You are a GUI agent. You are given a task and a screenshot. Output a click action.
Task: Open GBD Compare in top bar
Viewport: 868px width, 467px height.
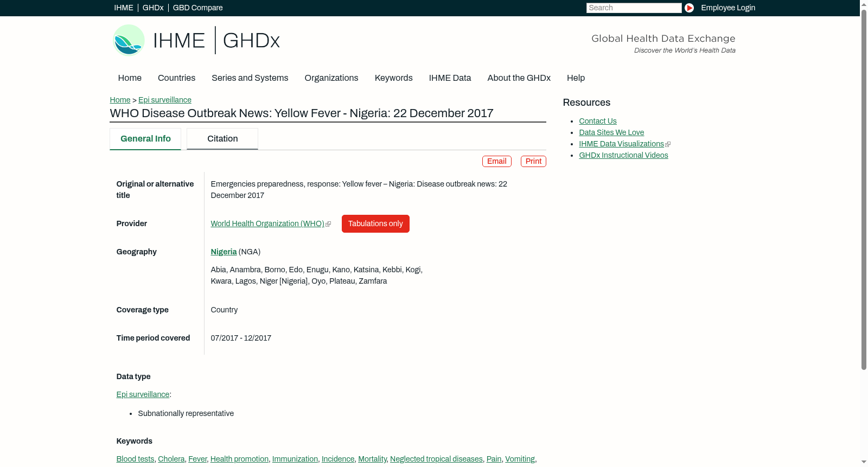coord(198,8)
